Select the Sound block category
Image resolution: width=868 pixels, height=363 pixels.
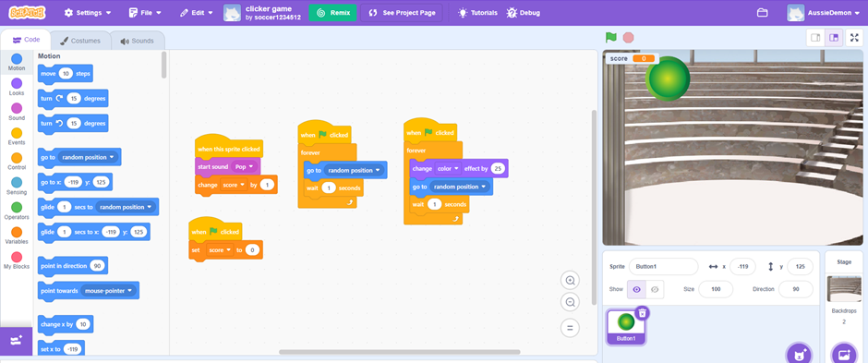(x=17, y=112)
